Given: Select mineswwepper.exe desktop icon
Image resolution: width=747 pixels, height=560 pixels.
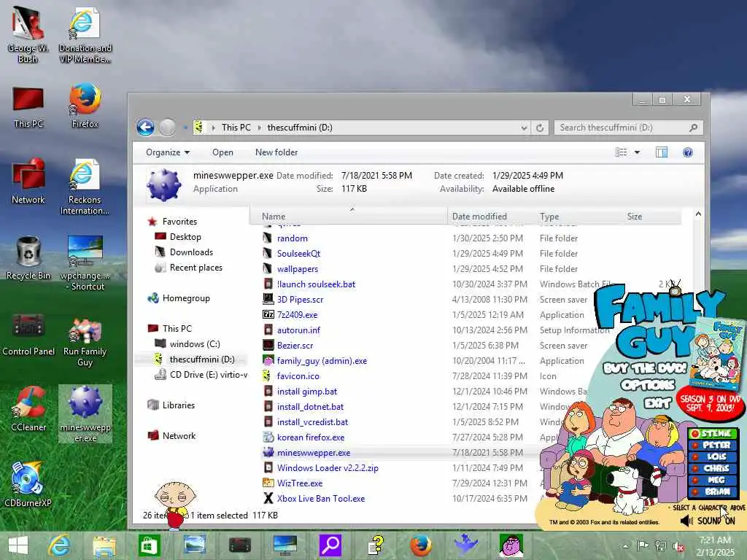Looking at the screenshot, I should (85, 414).
